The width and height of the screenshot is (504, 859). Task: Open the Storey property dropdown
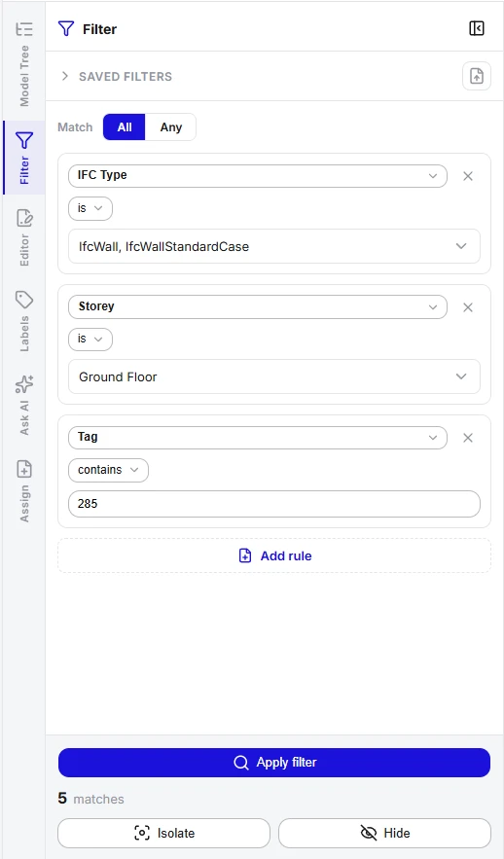pyautogui.click(x=258, y=306)
